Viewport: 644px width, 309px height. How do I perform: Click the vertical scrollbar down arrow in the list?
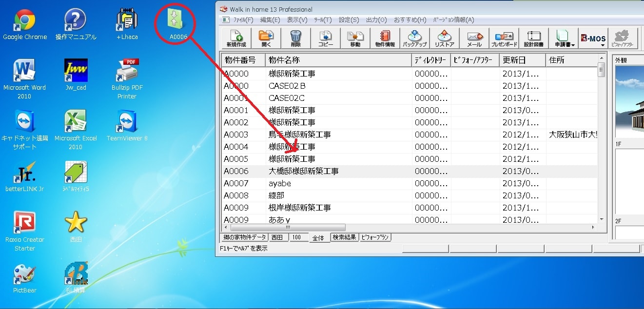(602, 220)
